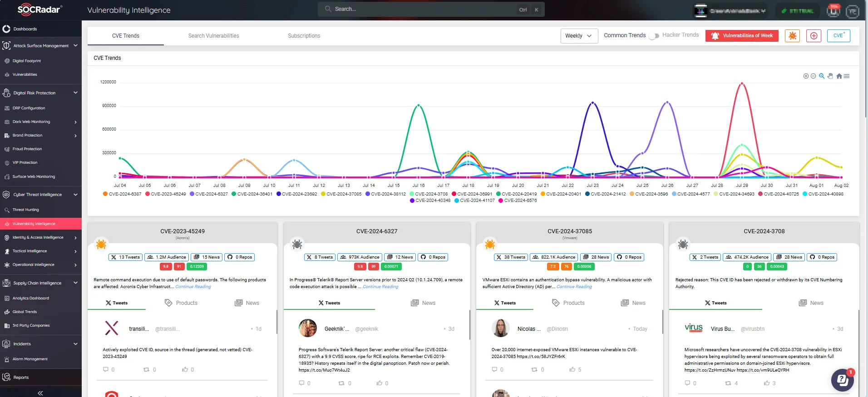Click retweet icon on Virus Bulletin tweet
The height and width of the screenshot is (397, 868).
click(x=728, y=383)
